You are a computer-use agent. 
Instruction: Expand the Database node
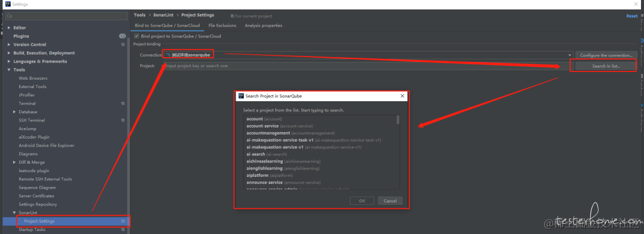pyautogui.click(x=14, y=112)
